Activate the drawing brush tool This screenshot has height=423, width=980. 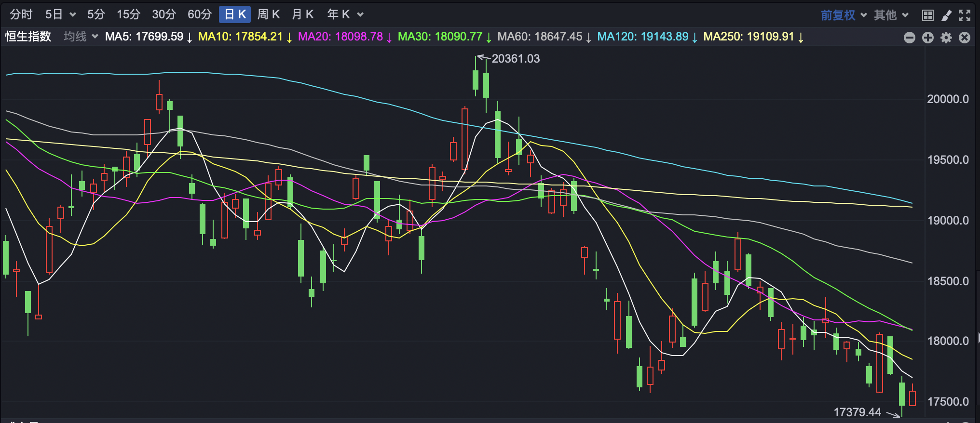pos(946,15)
